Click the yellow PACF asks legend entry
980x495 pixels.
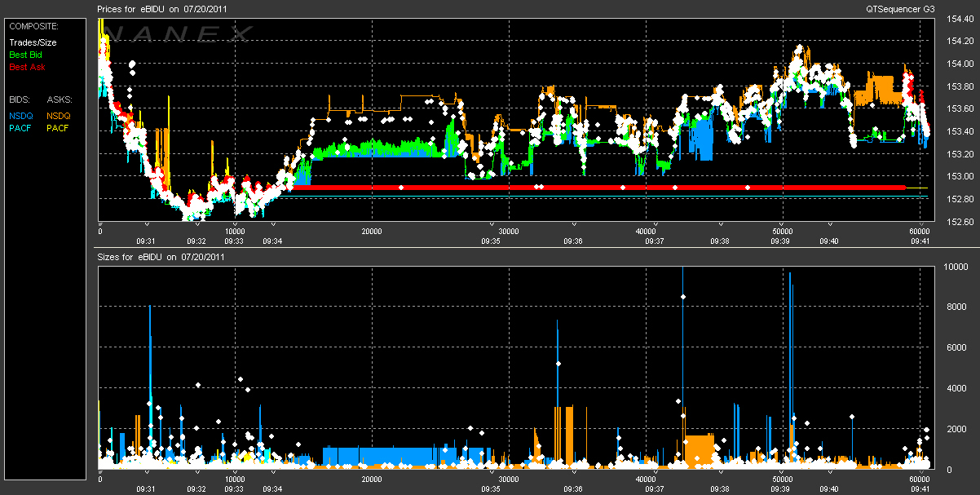(58, 128)
